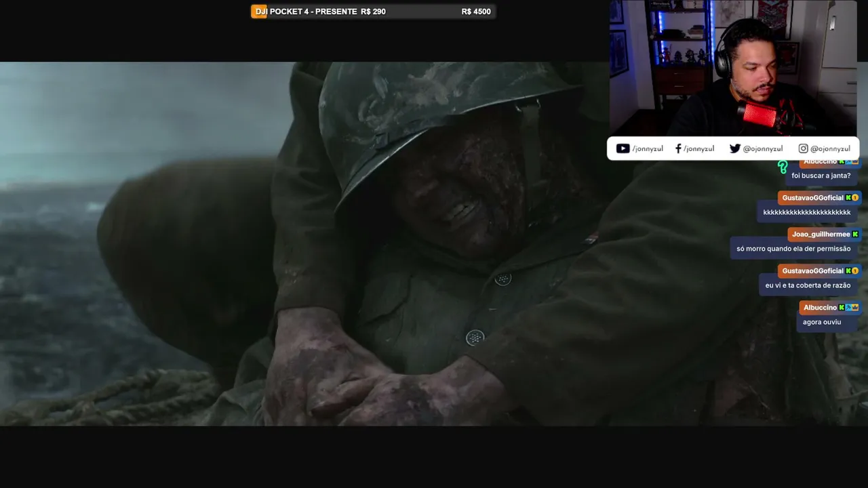
Task: Open the /jonnyzul handle next to the Facebook logo
Action: pyautogui.click(x=699, y=149)
